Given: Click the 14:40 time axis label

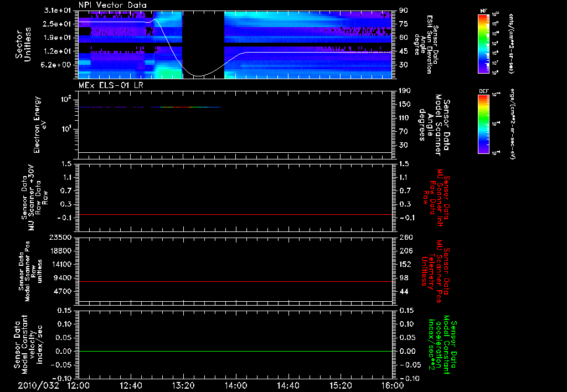Looking at the screenshot, I should (288, 385).
